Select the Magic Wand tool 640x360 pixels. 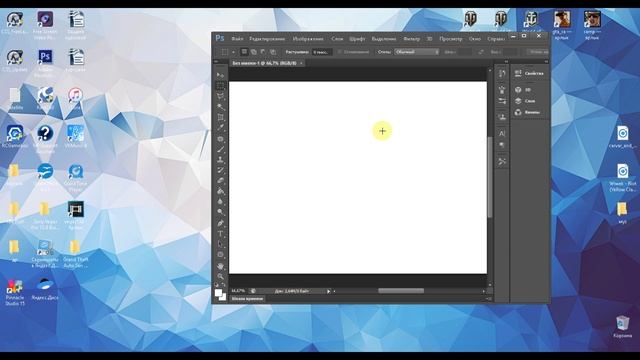[x=220, y=107]
